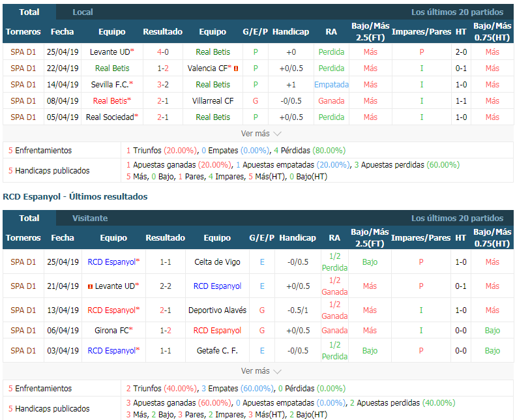515x420 pixels.
Task: Select the Total tab in the Espanyol table
Action: (x=29, y=218)
